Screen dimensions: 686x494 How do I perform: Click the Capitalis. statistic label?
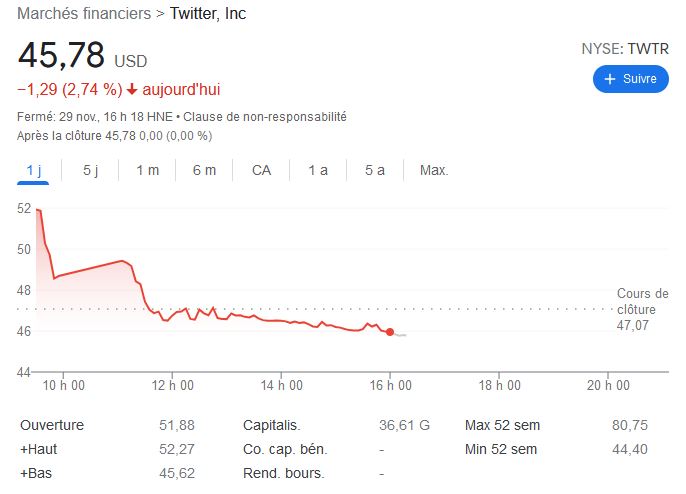click(x=272, y=425)
